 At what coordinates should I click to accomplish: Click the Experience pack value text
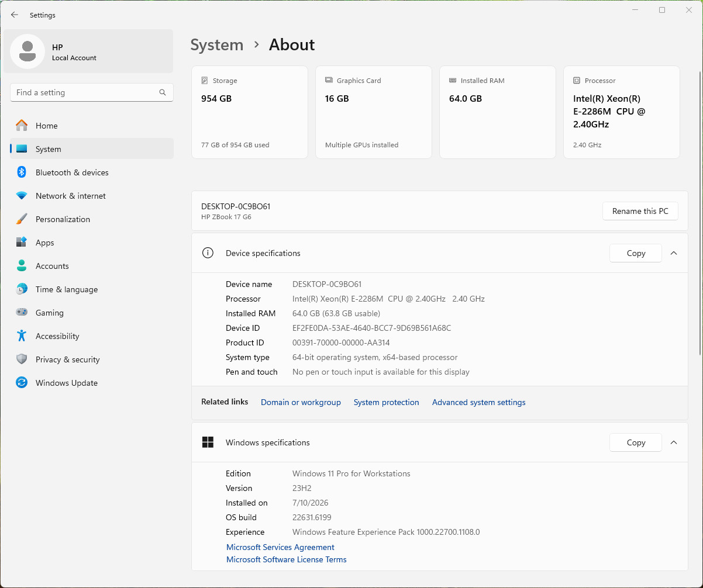pyautogui.click(x=386, y=532)
